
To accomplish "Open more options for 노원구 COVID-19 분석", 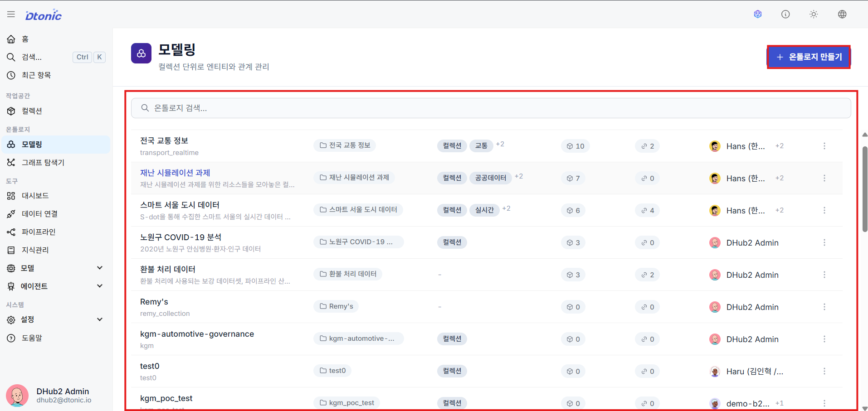I will pos(824,242).
